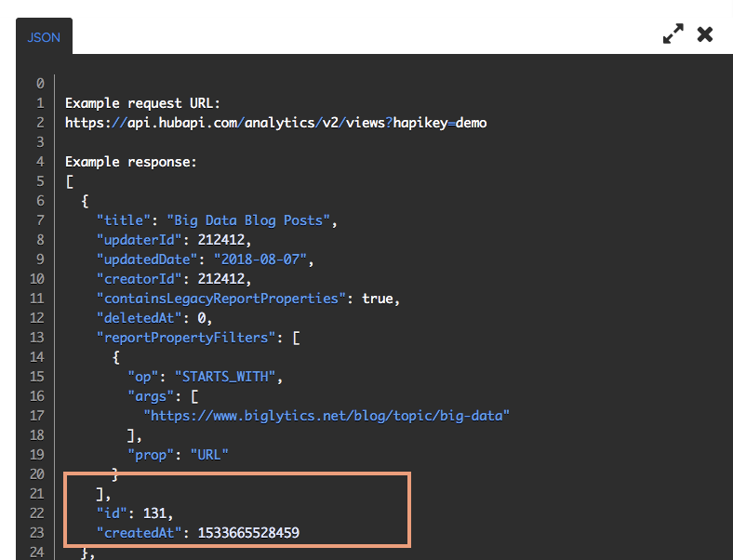Click the 212412 value on the updaterId line

[221, 240]
